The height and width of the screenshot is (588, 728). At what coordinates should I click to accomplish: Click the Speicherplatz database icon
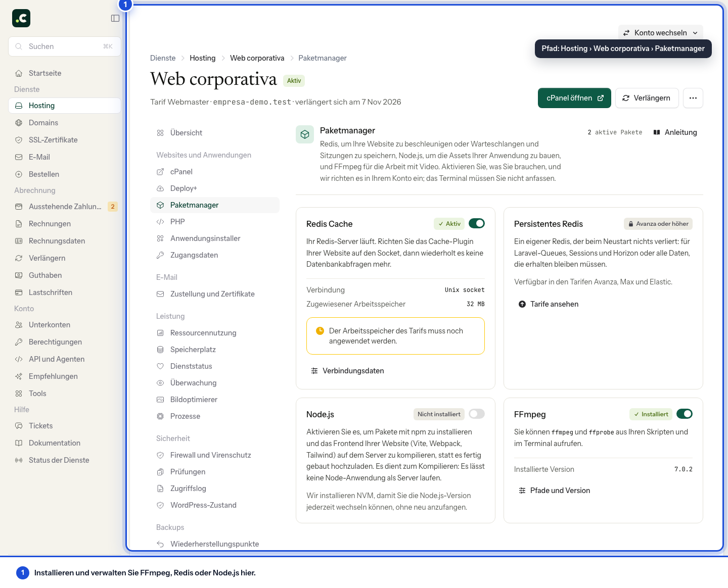tap(160, 350)
